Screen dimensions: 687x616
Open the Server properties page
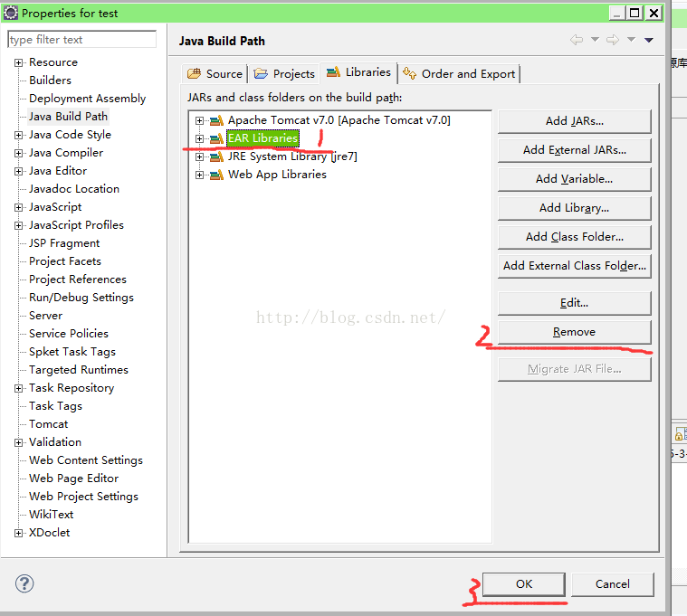[x=45, y=316]
